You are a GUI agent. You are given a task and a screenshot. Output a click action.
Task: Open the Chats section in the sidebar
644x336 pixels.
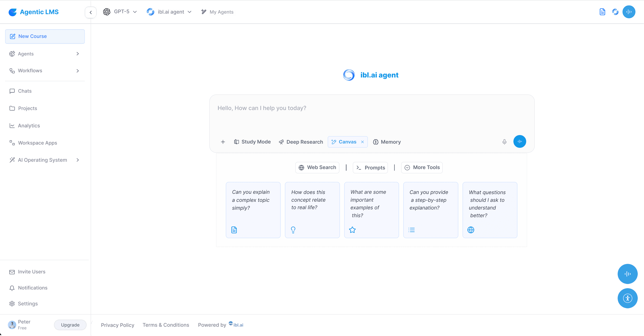tap(25, 91)
